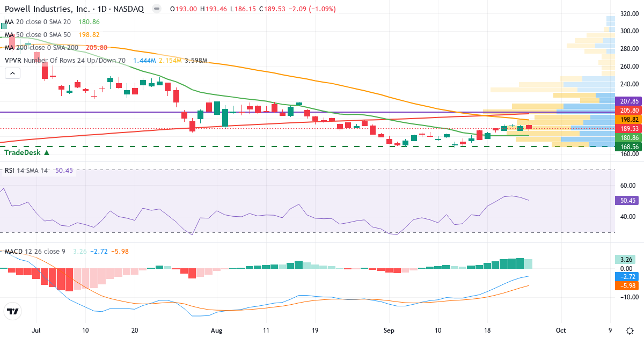Click the high price H193.46

click(215, 9)
